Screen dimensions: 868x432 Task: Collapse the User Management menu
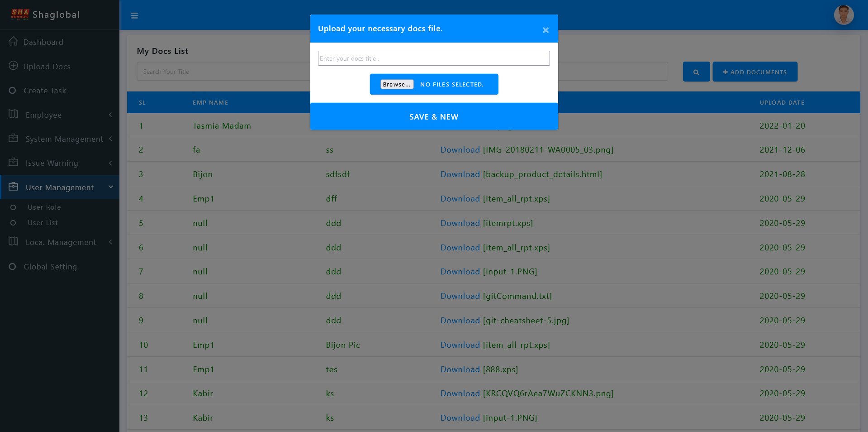tap(110, 187)
